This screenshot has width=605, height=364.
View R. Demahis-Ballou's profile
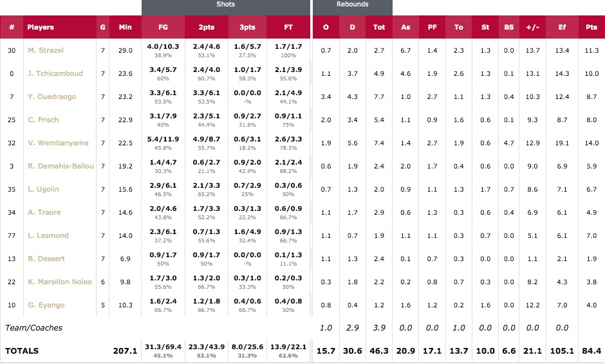60,166
